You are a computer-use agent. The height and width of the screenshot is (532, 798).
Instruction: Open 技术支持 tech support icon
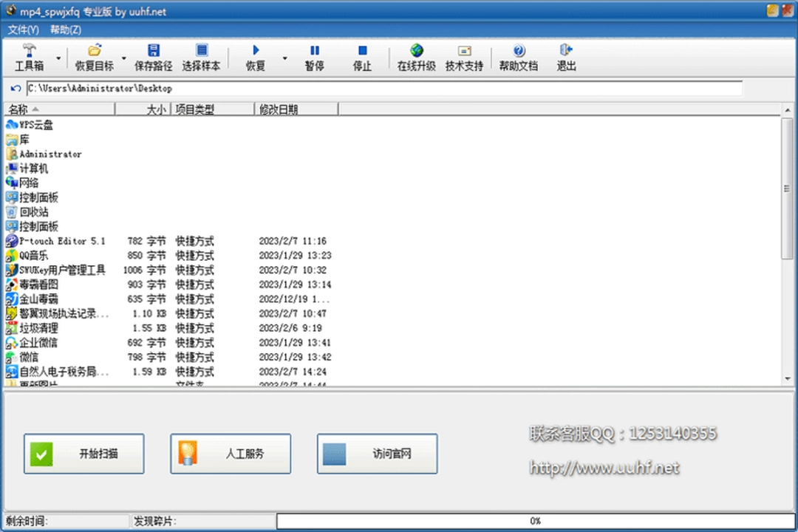click(464, 50)
